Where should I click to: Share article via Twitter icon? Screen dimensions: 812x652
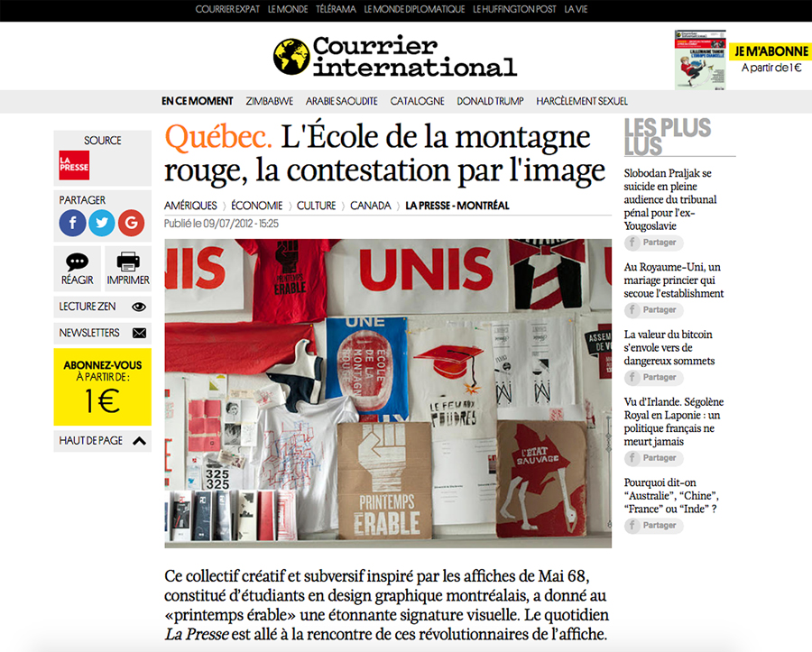102,223
